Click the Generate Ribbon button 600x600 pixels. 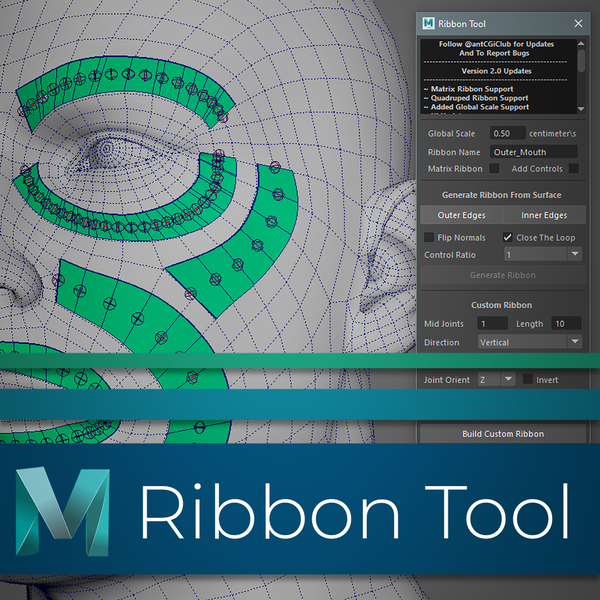503,275
